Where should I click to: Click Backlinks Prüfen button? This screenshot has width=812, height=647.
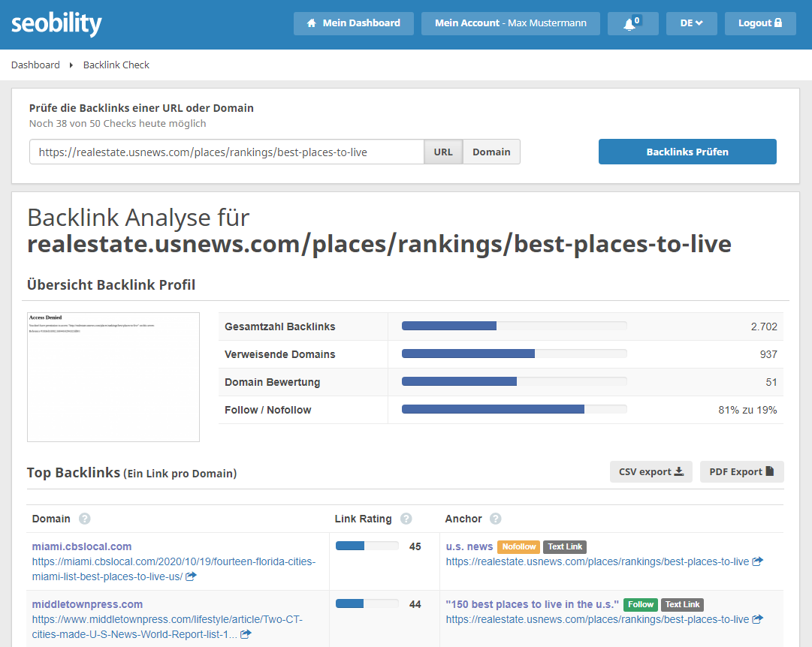click(x=687, y=152)
